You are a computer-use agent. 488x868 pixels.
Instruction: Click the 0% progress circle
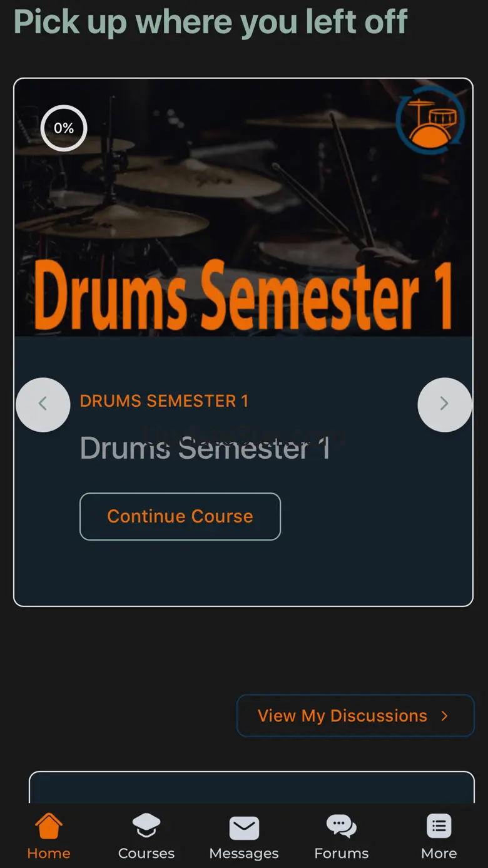[x=64, y=128]
